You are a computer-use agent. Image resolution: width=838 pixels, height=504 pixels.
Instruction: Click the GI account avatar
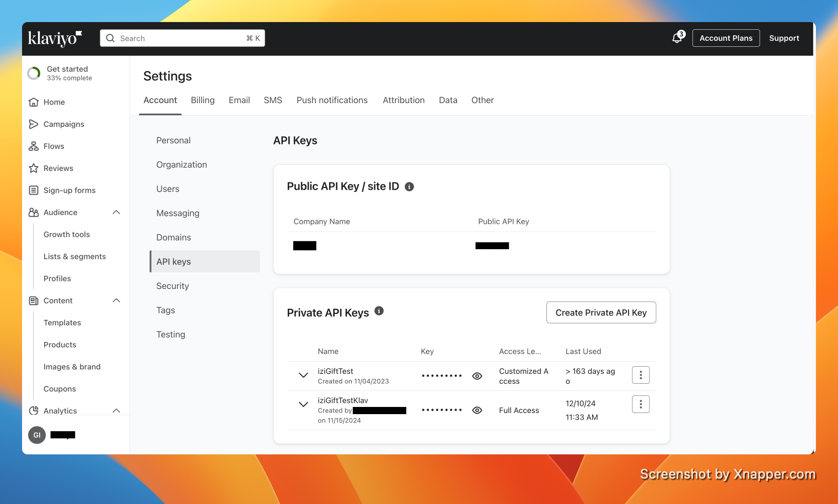(37, 435)
